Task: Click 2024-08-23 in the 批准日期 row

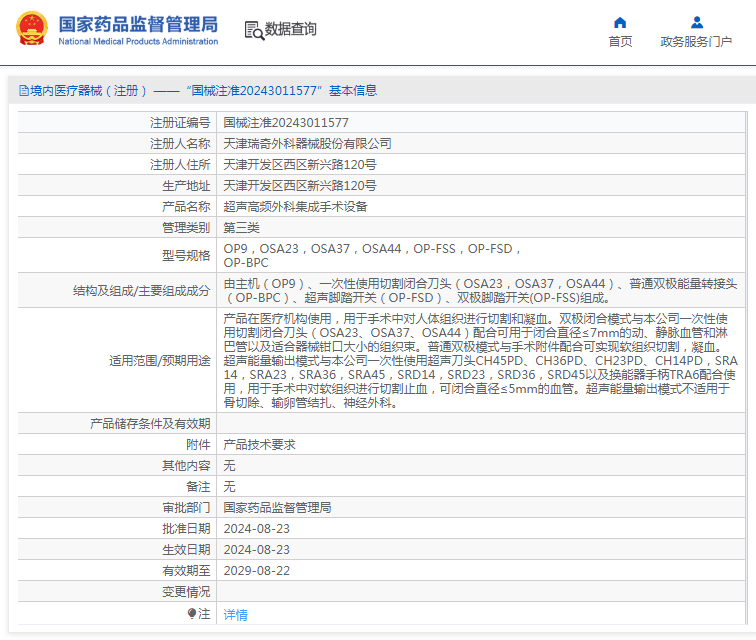Action: tap(256, 529)
